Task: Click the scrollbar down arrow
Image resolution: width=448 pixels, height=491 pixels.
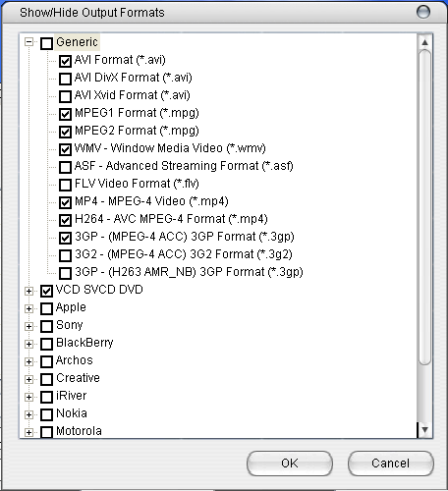Action: click(425, 430)
